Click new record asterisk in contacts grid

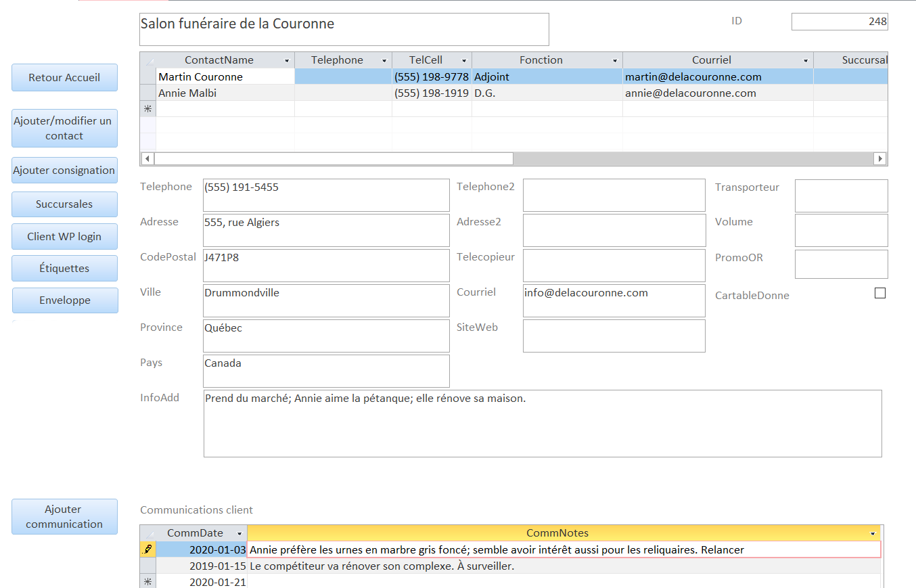pyautogui.click(x=147, y=109)
